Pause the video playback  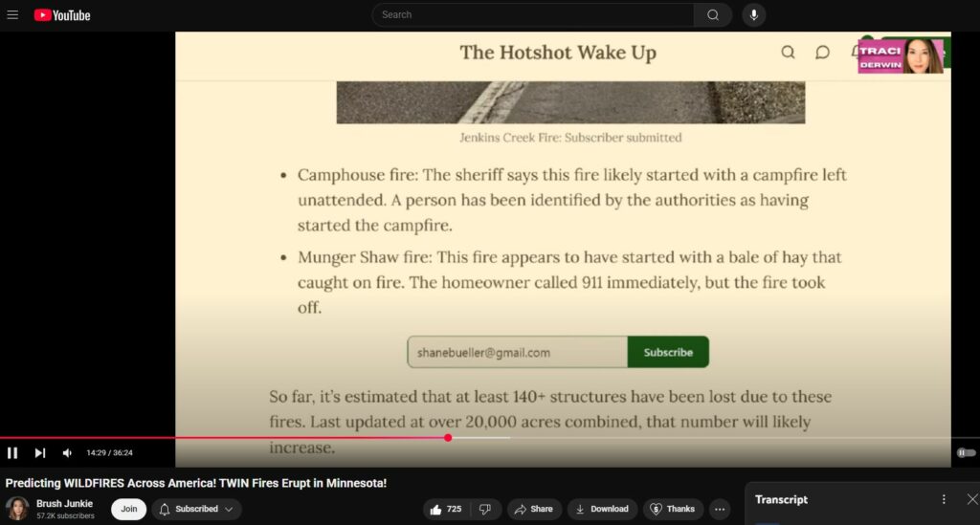click(12, 452)
